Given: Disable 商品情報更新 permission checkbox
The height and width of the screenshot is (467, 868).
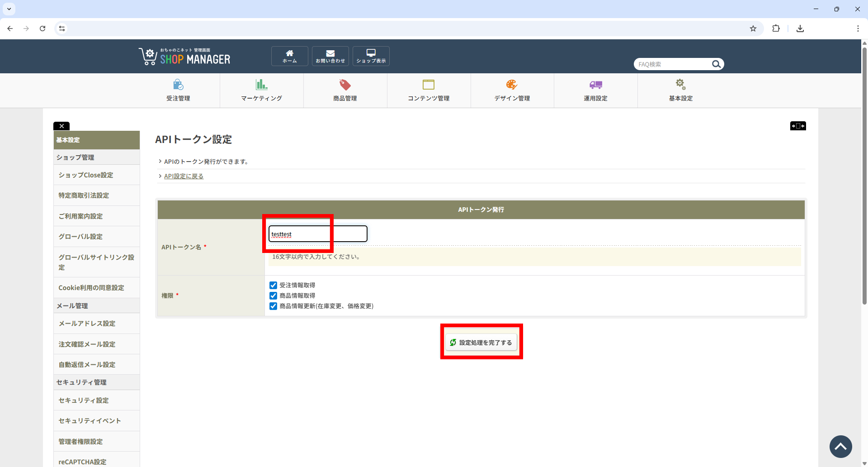Looking at the screenshot, I should click(x=273, y=306).
